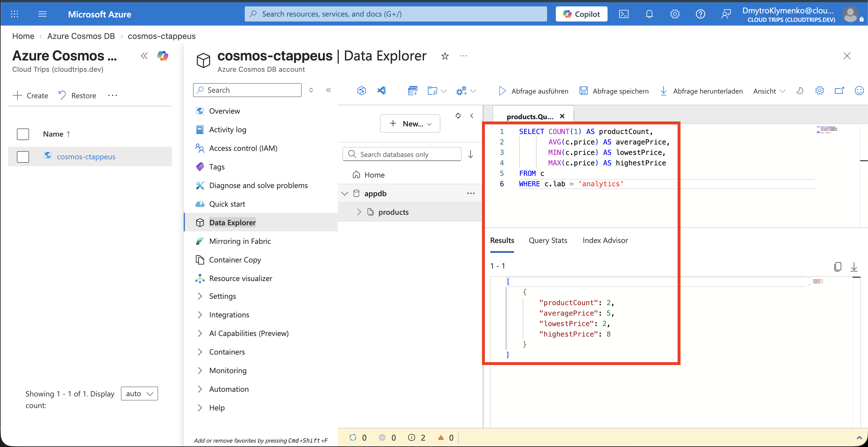Image resolution: width=868 pixels, height=447 pixels.
Task: Sort the list by Name column
Action: 57,134
